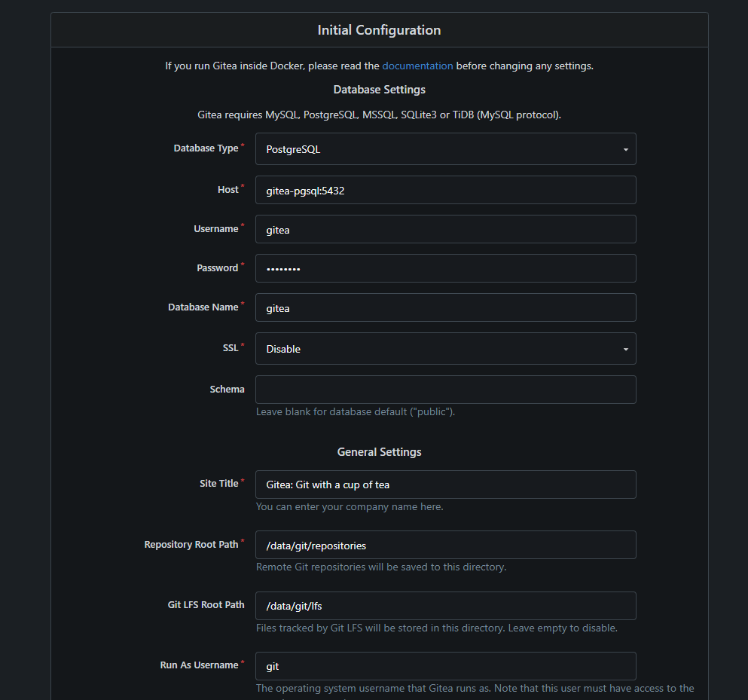Click the Git LFS Root Path field
Image resolution: width=748 pixels, height=700 pixels.
(x=445, y=606)
